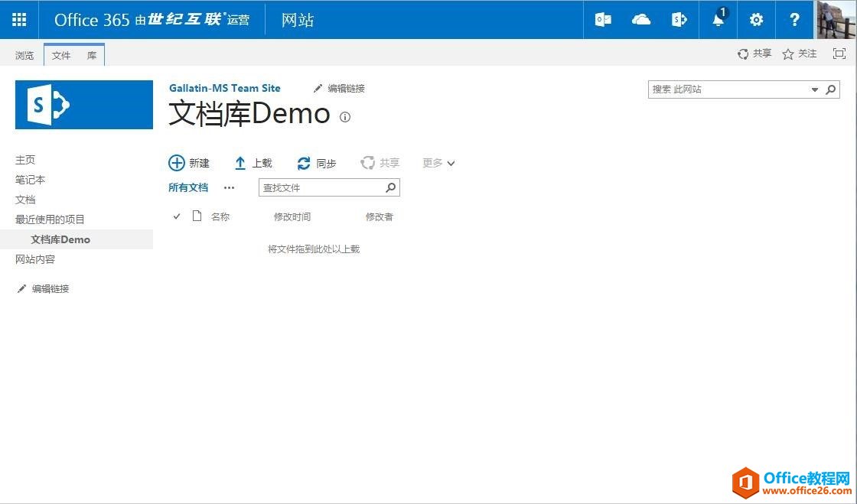
Task: Click into the 查找文件 search field
Action: click(321, 187)
